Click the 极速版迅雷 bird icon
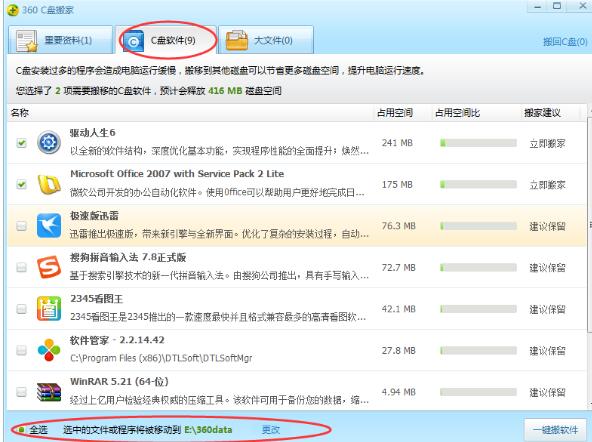592x442 pixels. (49, 226)
